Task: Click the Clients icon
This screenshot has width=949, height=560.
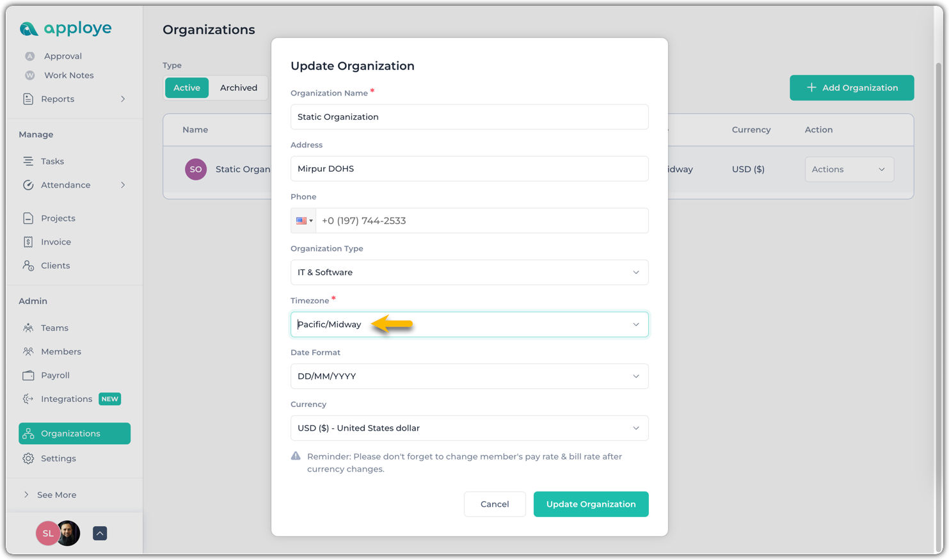Action: [28, 266]
